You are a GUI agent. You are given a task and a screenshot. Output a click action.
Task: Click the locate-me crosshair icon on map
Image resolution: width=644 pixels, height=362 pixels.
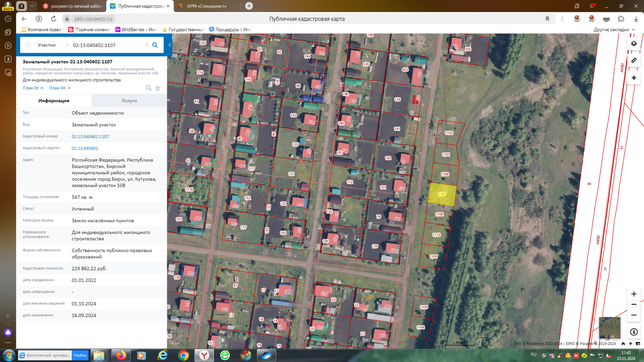tap(634, 78)
